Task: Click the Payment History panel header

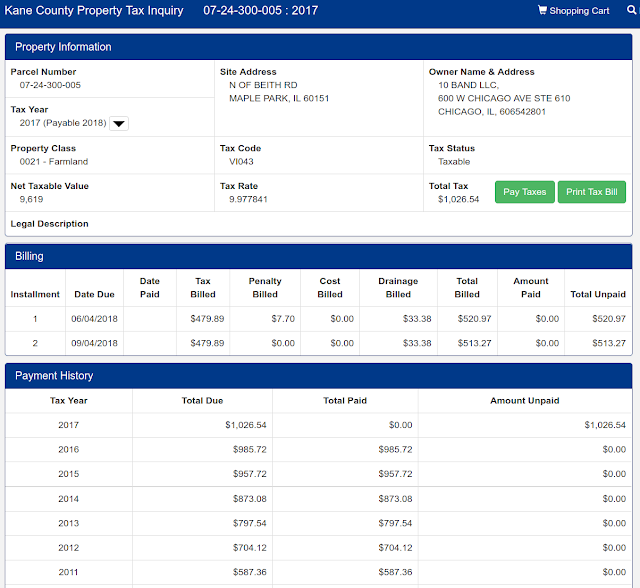Action: pos(319,376)
